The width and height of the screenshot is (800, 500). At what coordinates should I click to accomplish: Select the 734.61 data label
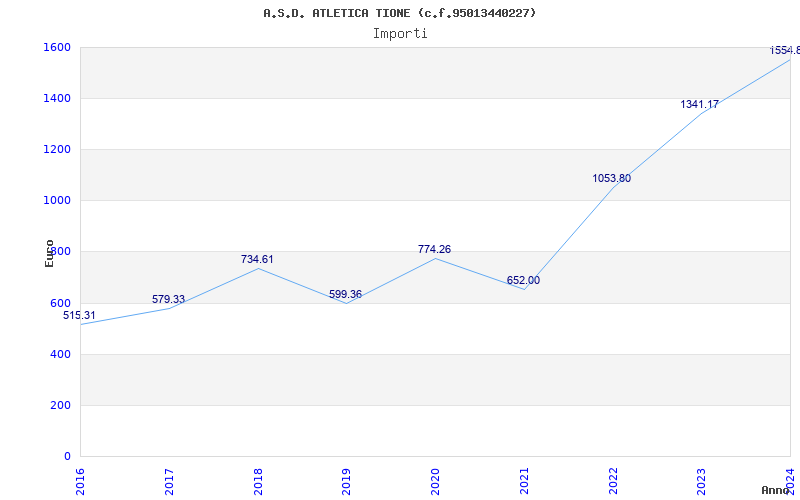tap(257, 259)
